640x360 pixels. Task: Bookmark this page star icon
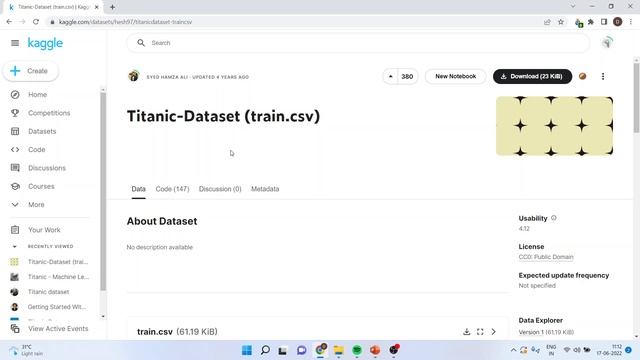tap(561, 22)
